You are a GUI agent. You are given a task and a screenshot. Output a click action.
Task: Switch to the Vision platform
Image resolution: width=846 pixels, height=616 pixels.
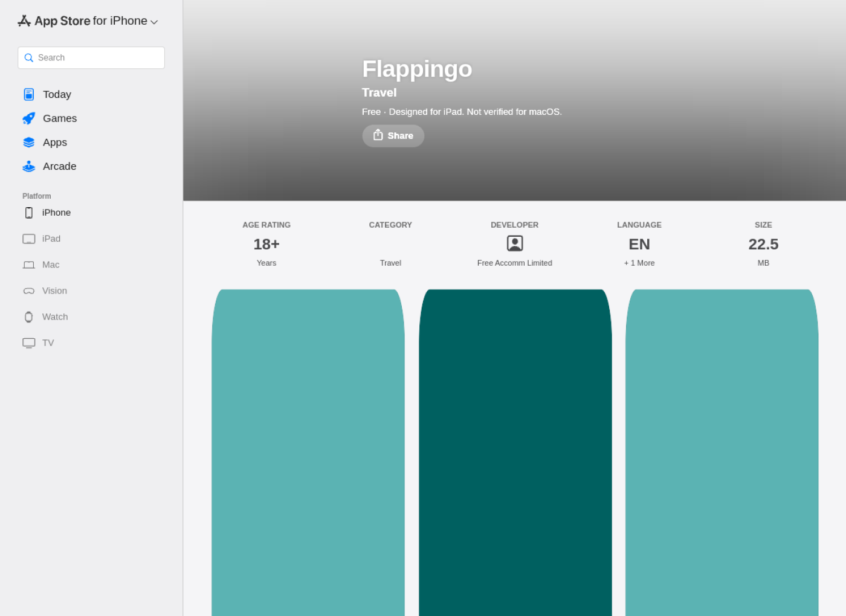54,290
